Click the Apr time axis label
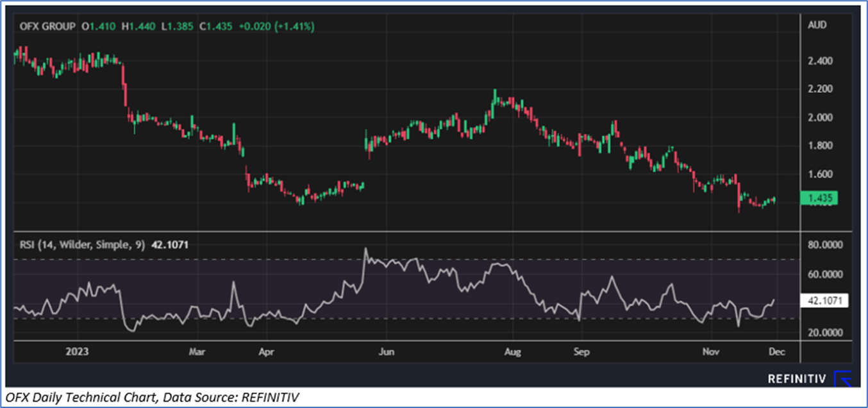This screenshot has width=868, height=408. (x=265, y=352)
